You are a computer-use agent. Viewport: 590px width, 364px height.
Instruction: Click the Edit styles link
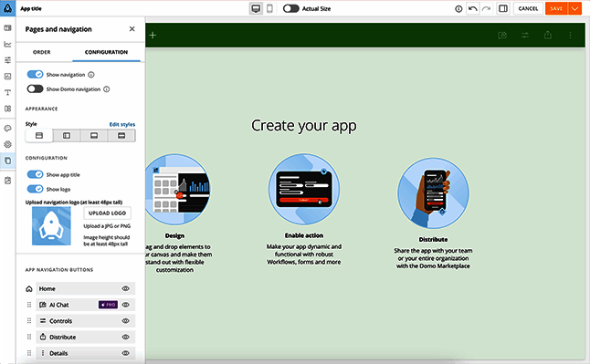coord(122,124)
